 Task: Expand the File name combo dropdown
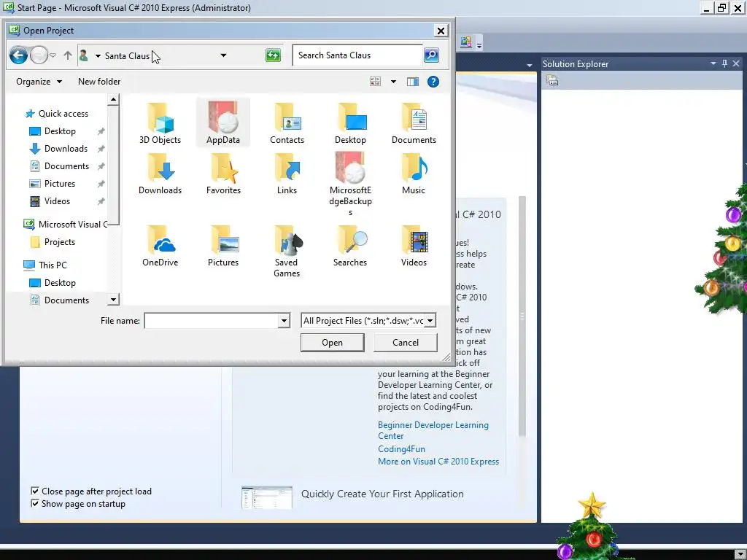[x=284, y=321]
